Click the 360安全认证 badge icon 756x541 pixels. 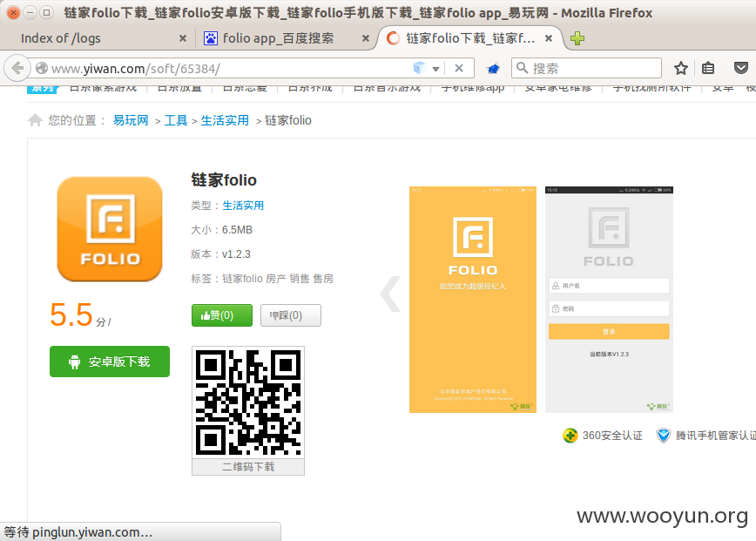570,436
